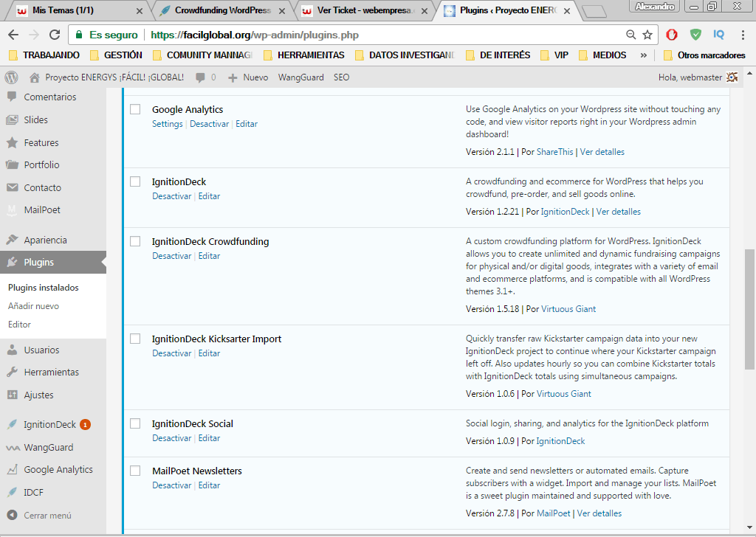This screenshot has width=756, height=537.
Task: Open the TRABAJANDO bookmarks folder
Action: [x=44, y=55]
